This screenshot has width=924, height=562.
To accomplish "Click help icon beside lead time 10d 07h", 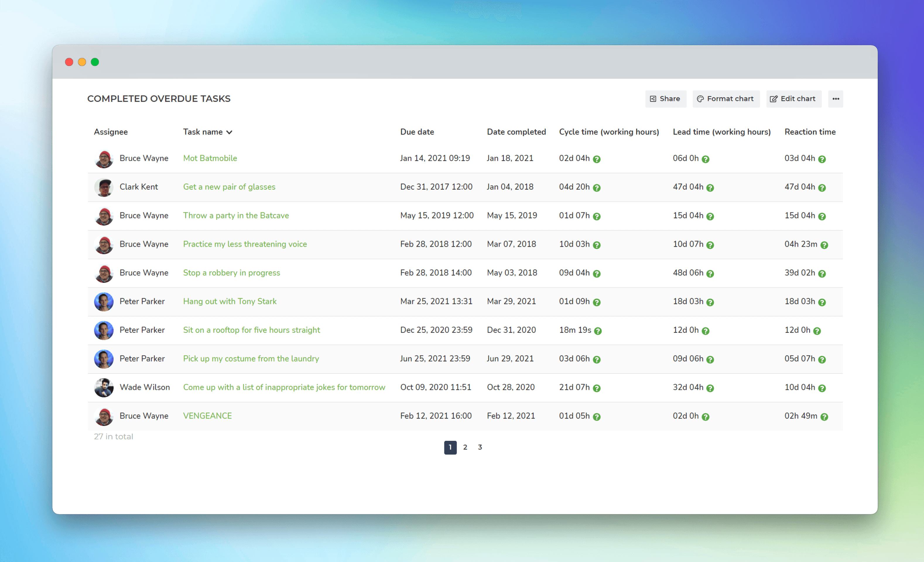I will (x=710, y=245).
